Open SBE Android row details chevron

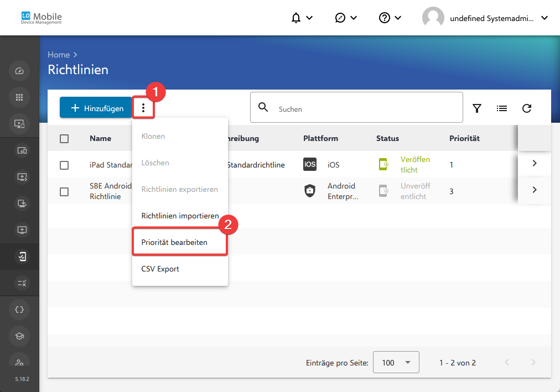point(535,190)
